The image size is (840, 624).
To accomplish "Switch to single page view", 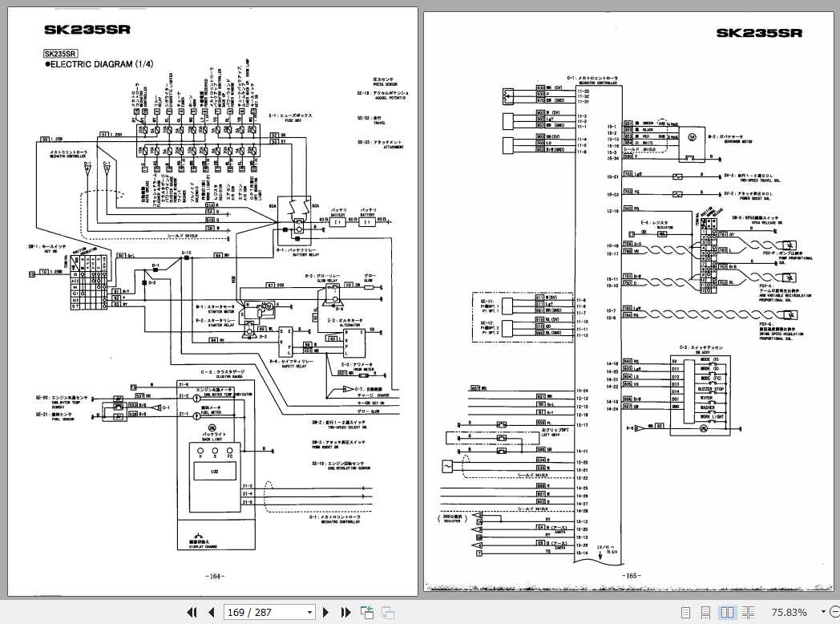I will 685,612.
